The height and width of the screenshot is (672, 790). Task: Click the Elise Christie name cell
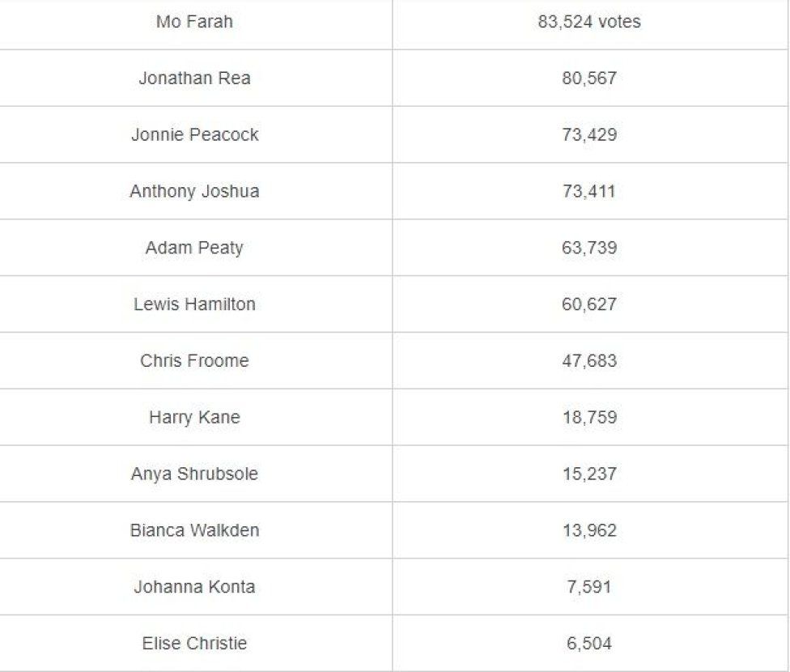point(194,643)
